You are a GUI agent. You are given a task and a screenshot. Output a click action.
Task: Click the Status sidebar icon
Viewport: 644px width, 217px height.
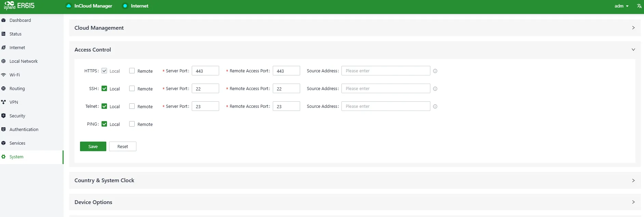click(3, 34)
